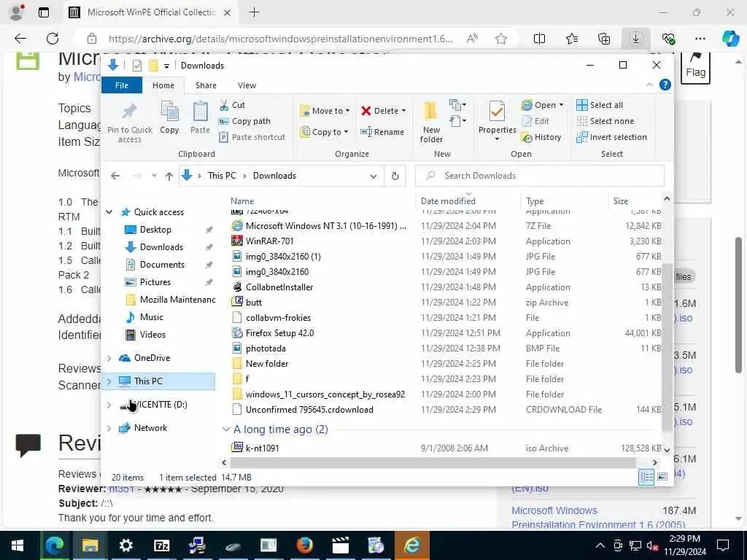The height and width of the screenshot is (560, 747).
Task: Select windows_11_cursors_concept_by_rosea92 folder
Action: click(x=325, y=394)
